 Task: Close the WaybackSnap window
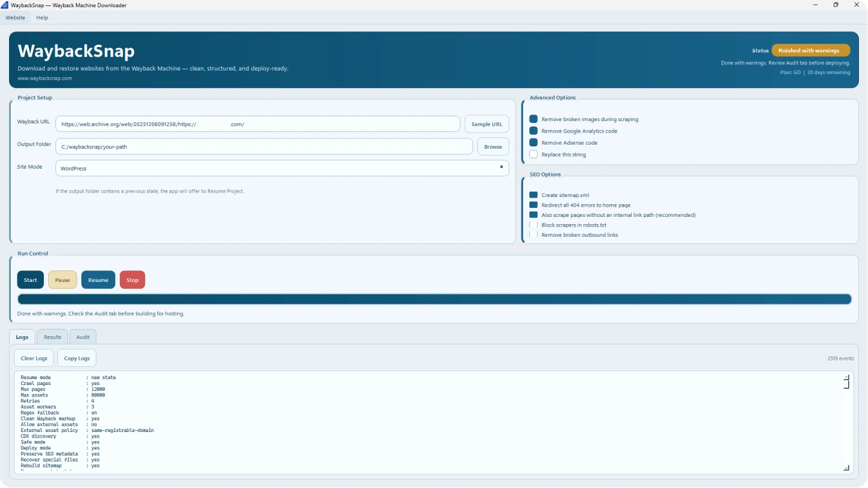click(857, 5)
